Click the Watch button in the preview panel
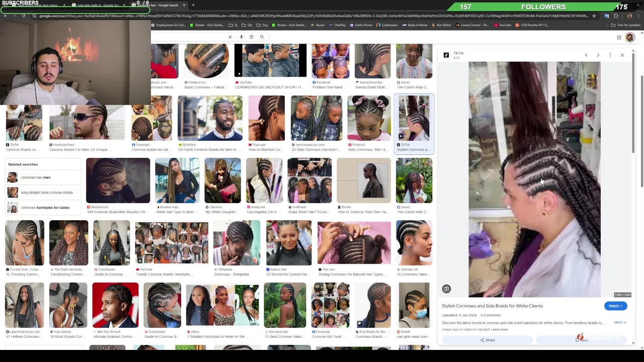Viewport: 644px width, 362px height. 615,306
